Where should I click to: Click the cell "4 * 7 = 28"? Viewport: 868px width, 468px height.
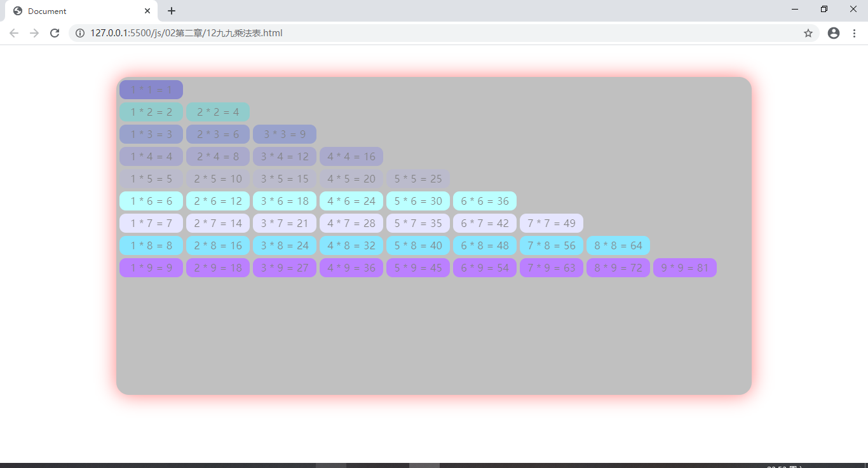(x=351, y=223)
